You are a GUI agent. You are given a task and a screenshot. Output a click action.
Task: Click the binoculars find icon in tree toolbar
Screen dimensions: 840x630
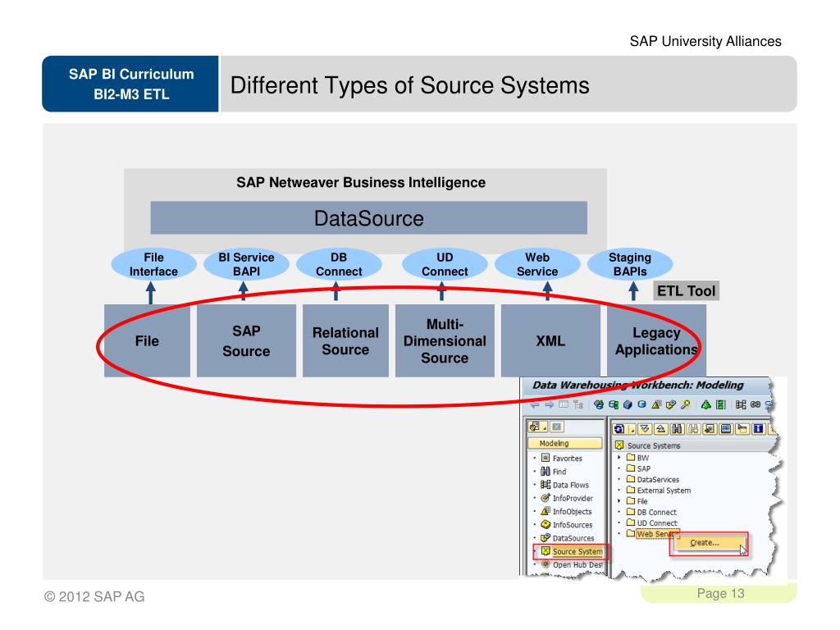tap(677, 428)
